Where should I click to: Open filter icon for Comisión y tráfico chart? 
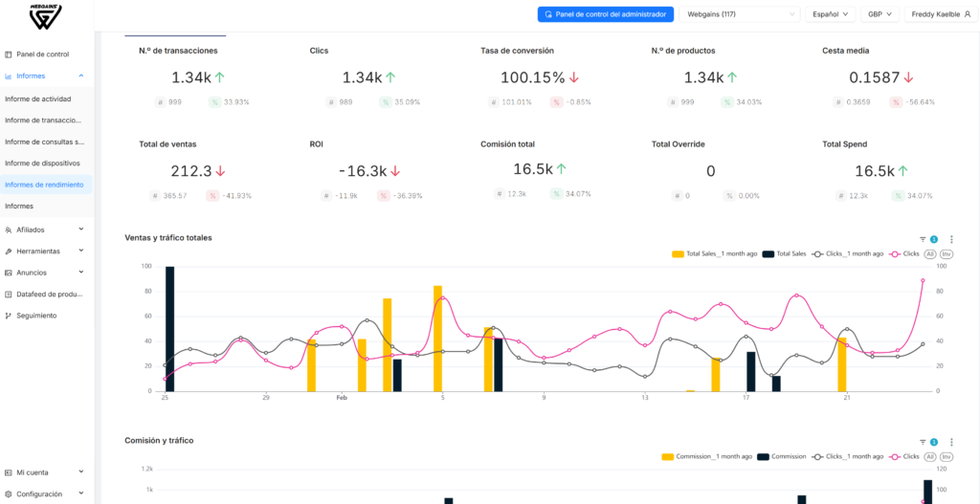click(923, 442)
